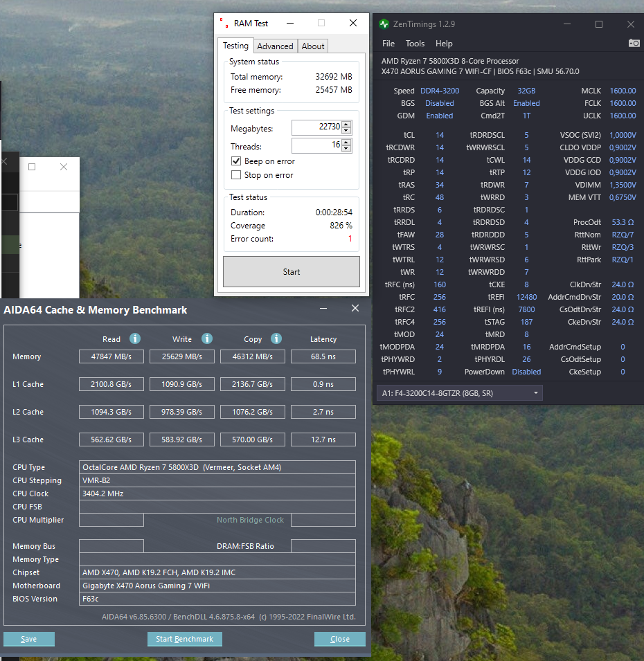This screenshot has width=644, height=661.
Task: Click the Free memory 25457 MB value
Action: [x=334, y=90]
